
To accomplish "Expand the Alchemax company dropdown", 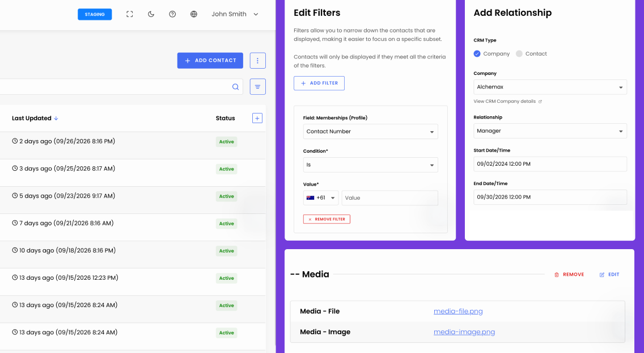I will pos(550,87).
